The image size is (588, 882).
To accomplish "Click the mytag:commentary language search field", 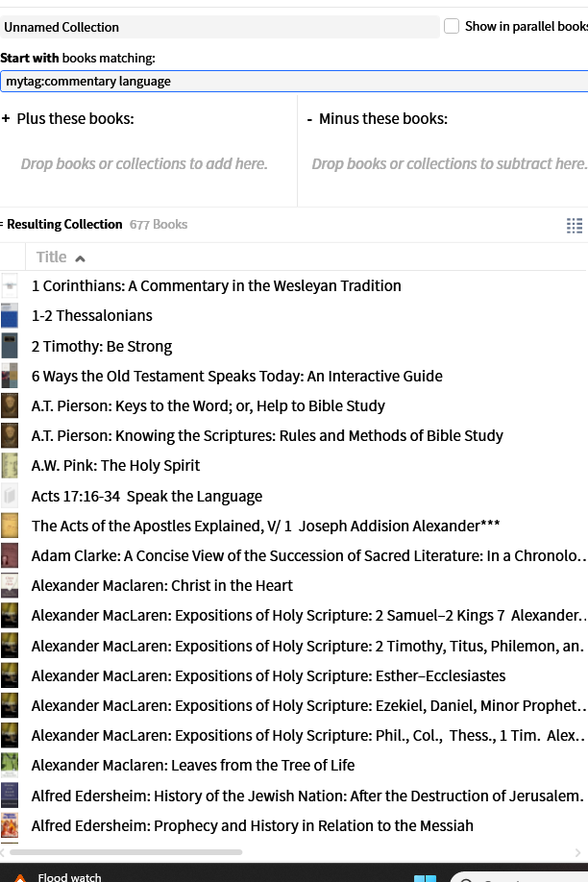I will point(294,81).
